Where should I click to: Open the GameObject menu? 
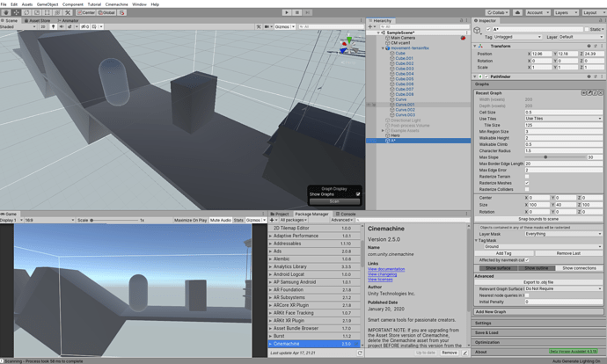[x=48, y=4]
